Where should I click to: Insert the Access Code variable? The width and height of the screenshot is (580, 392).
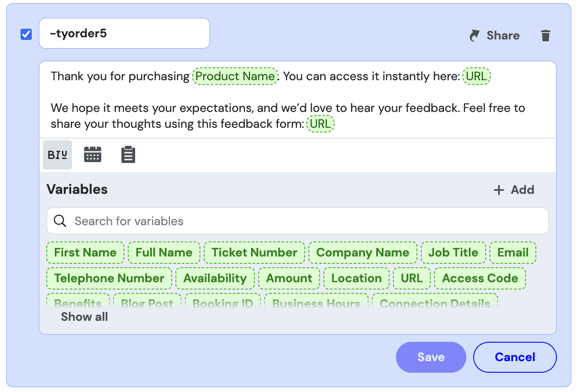pyautogui.click(x=480, y=278)
